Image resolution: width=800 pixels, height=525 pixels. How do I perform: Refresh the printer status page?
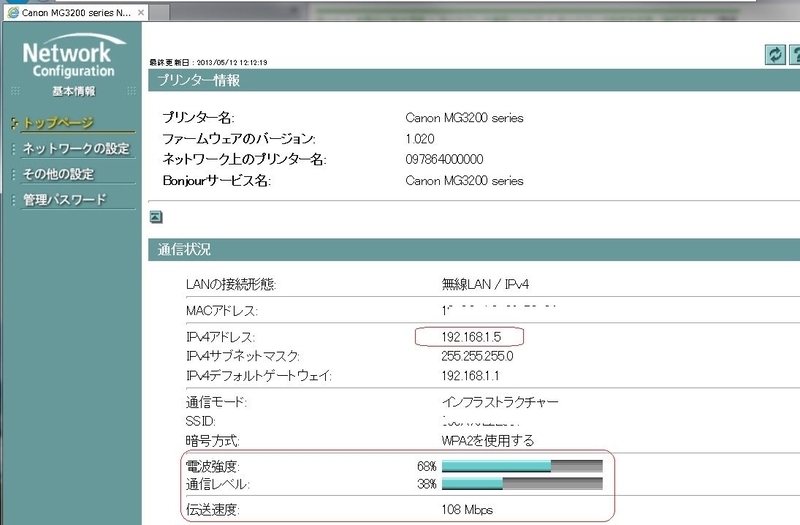point(775,55)
